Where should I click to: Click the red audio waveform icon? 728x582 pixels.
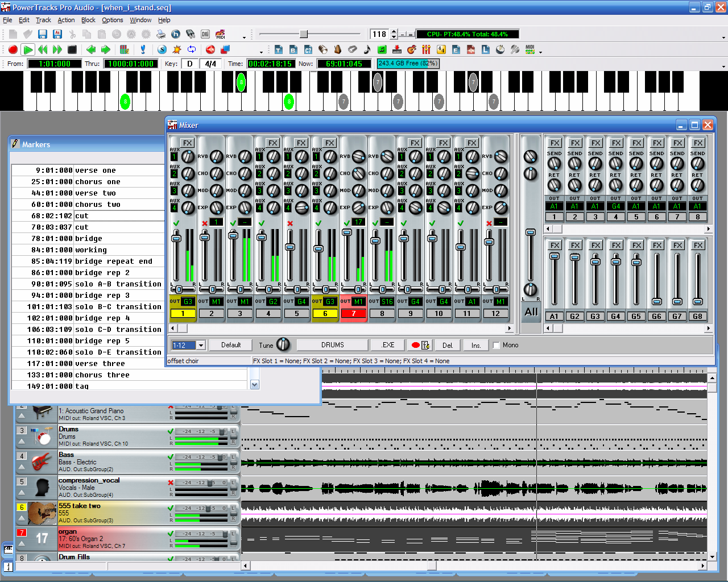click(x=471, y=50)
